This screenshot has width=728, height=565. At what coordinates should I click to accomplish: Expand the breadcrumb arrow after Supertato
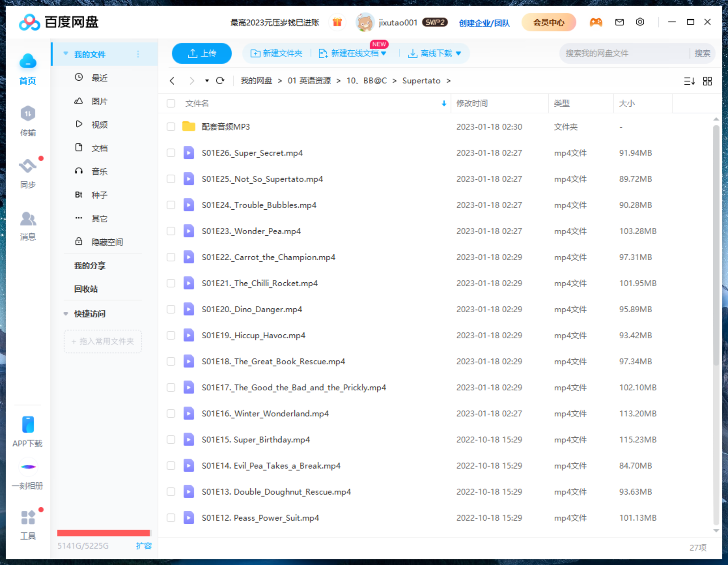448,81
